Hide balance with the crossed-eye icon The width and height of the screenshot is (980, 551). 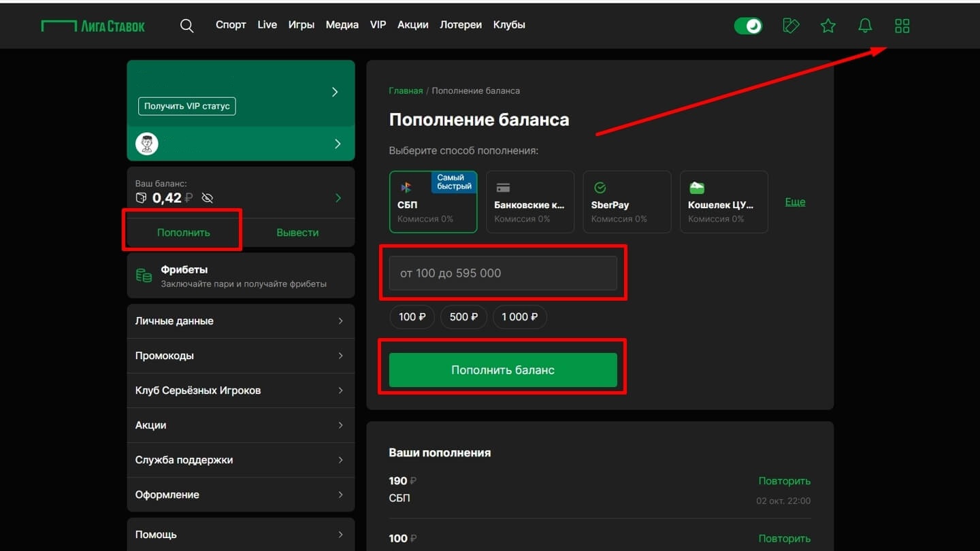[208, 198]
